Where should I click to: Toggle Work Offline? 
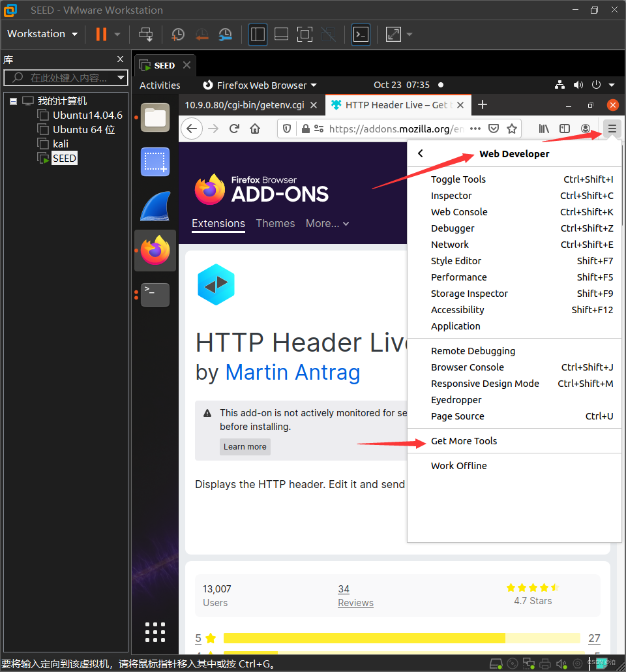[514, 465]
